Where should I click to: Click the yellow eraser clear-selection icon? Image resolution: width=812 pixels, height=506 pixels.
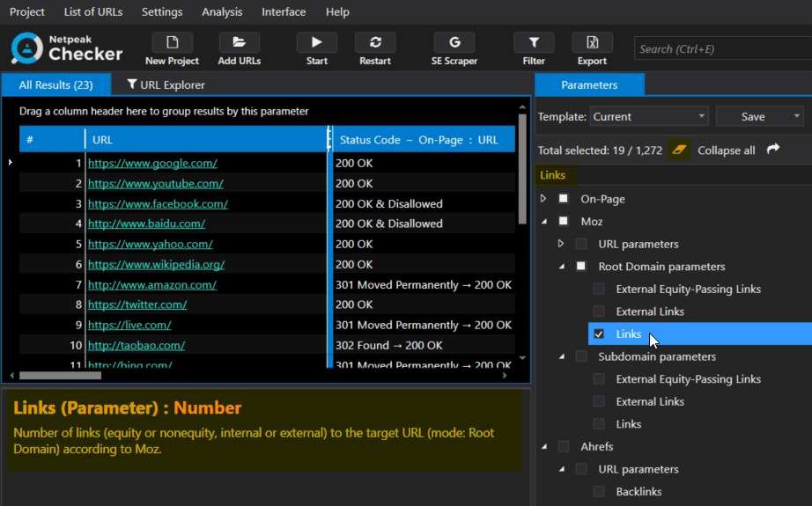679,150
